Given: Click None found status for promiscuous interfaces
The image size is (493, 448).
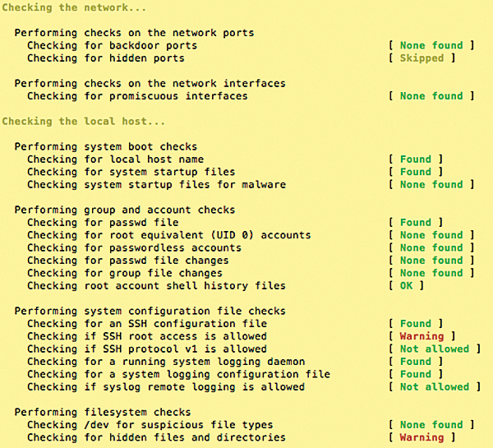Looking at the screenshot, I should click(x=431, y=96).
